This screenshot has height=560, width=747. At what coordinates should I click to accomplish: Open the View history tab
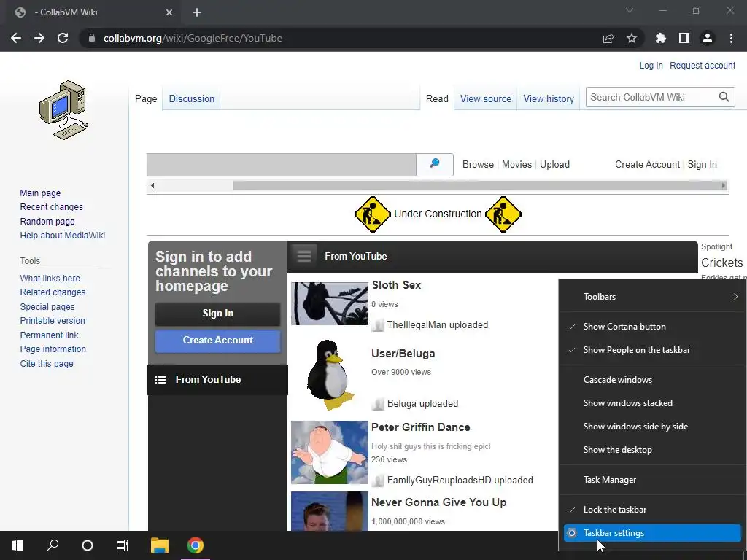point(549,98)
